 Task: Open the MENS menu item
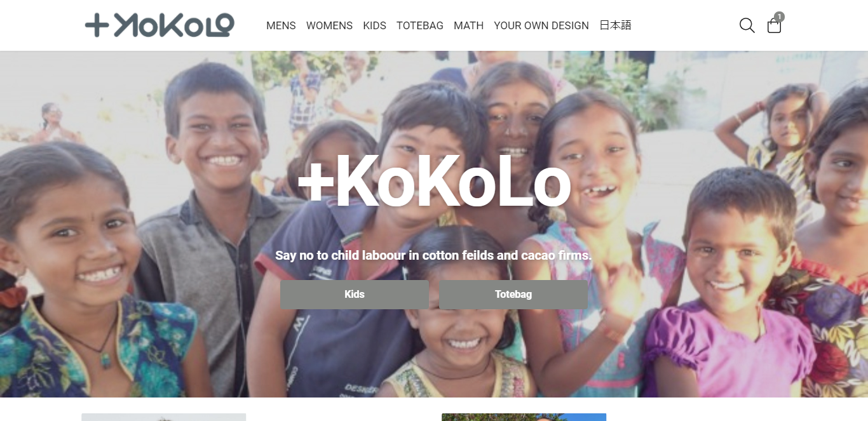[x=281, y=25]
